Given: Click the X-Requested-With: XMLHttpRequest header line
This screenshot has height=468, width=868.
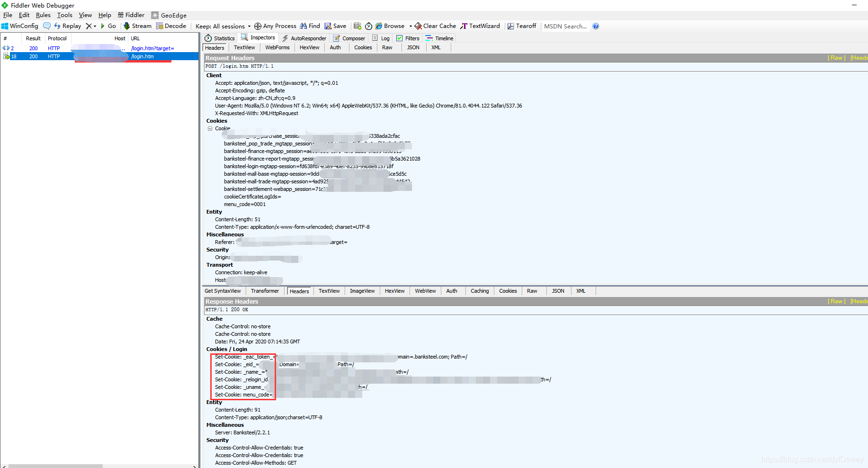Looking at the screenshot, I should (x=257, y=113).
